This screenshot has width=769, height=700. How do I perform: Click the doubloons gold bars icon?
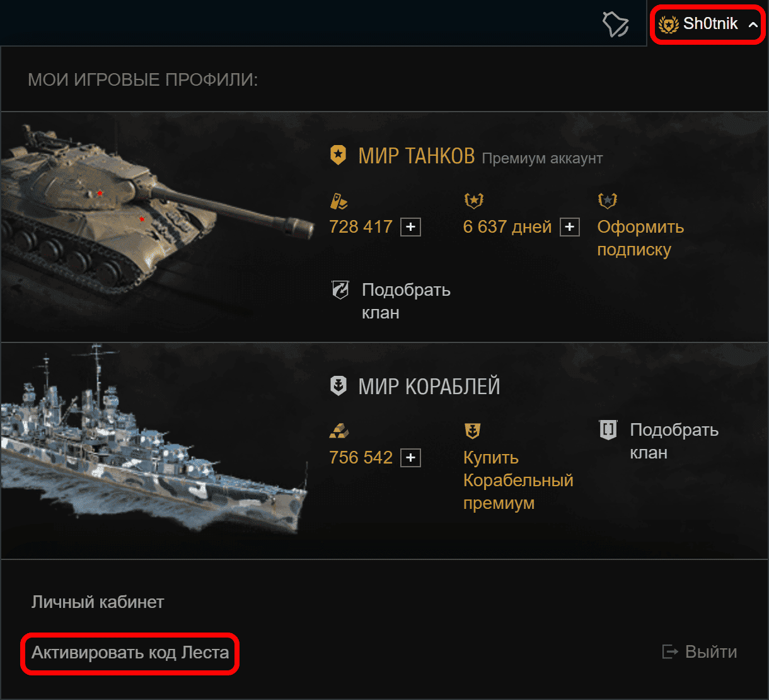tap(338, 431)
